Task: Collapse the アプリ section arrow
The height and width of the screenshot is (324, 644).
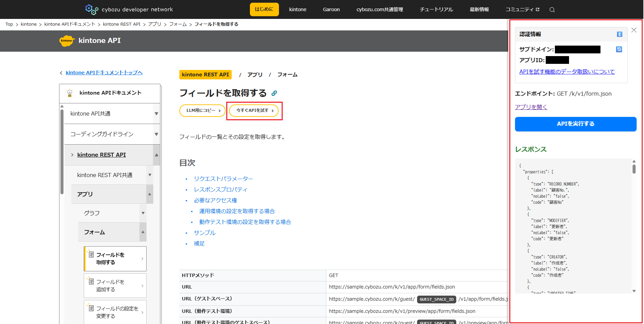Action: pyautogui.click(x=150, y=194)
